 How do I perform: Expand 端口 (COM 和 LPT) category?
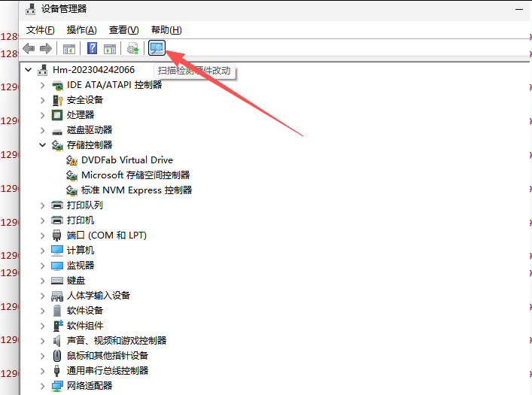[42, 235]
